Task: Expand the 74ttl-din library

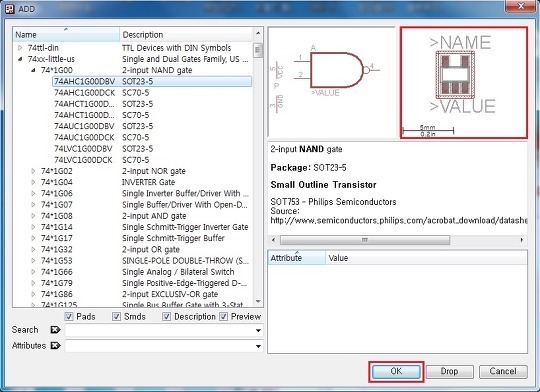Action: click(20, 48)
